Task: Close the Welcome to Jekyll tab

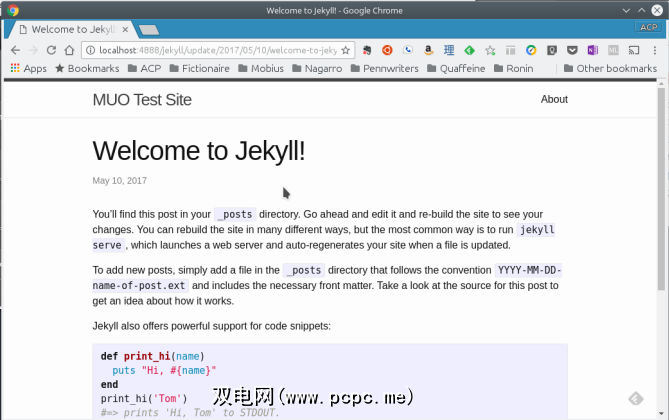Action: pos(125,29)
